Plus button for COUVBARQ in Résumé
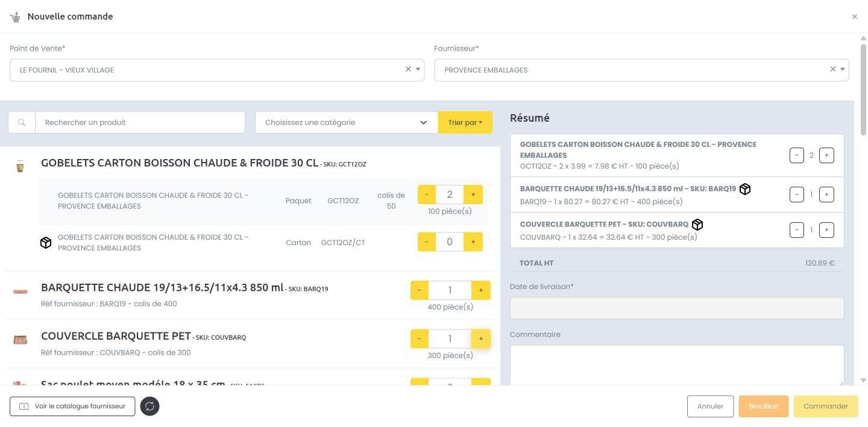The height and width of the screenshot is (427, 868). pos(826,230)
